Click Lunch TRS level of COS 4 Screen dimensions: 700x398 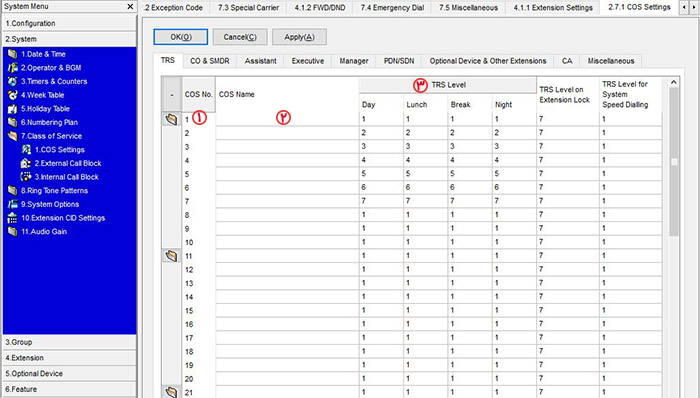pyautogui.click(x=425, y=160)
